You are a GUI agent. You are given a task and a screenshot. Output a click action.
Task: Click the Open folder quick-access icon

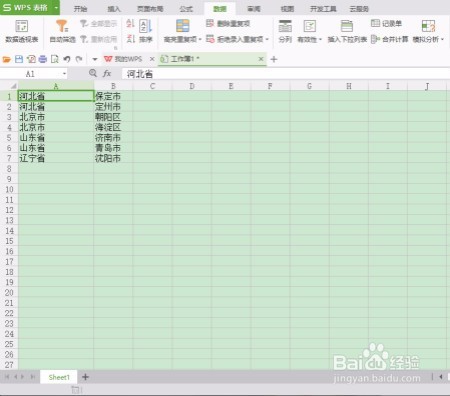(x=7, y=59)
